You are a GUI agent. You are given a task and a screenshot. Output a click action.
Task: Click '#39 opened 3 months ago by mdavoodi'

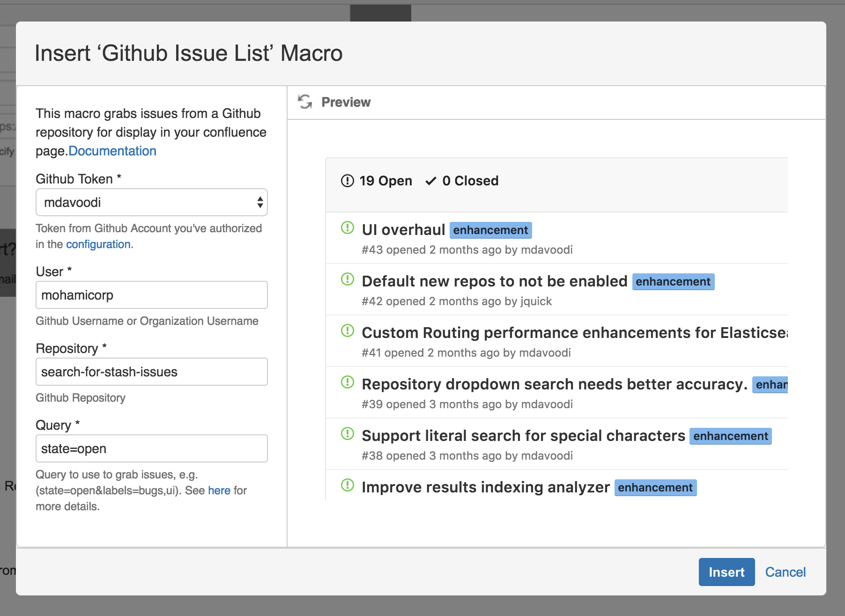[467, 404]
